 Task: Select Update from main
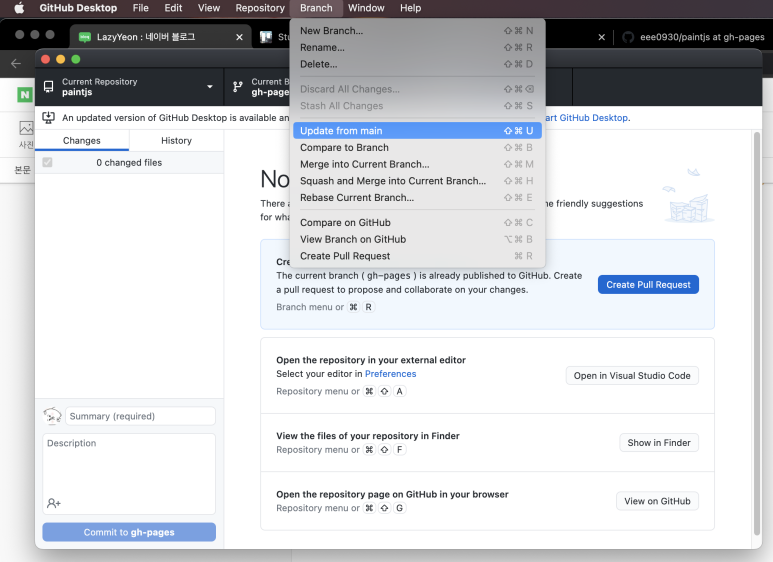(x=417, y=131)
